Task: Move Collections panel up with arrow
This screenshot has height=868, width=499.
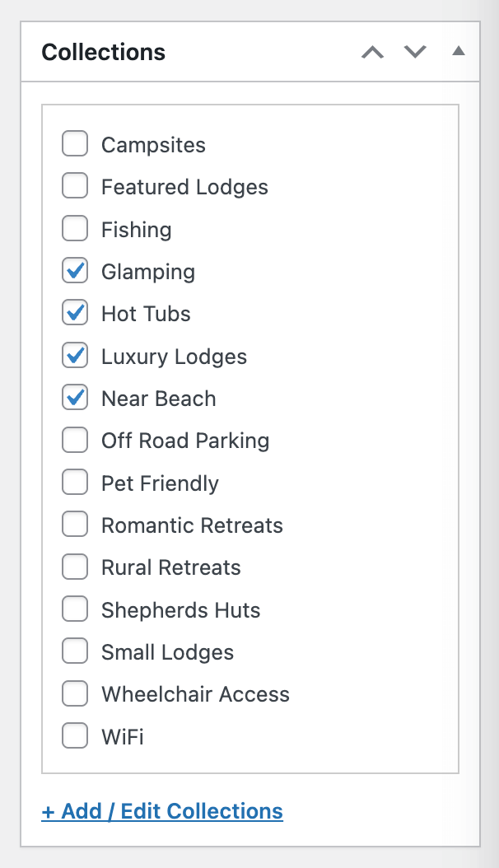Action: pos(373,53)
